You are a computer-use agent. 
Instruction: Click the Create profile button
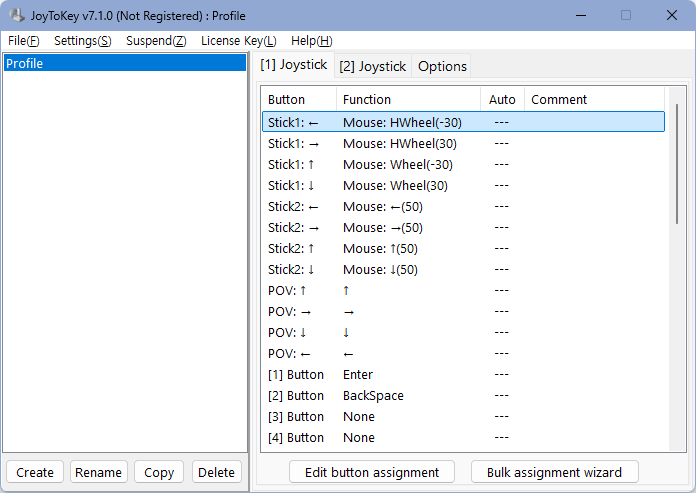tap(35, 472)
